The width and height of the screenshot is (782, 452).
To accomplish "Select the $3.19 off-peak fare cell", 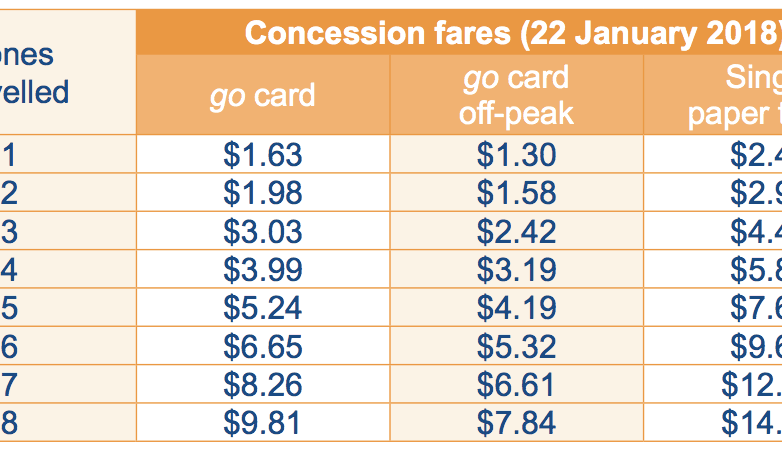I will pyautogui.click(x=516, y=270).
